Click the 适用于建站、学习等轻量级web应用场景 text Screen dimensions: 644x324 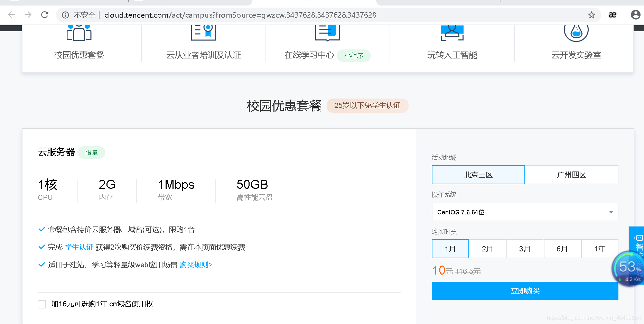[113, 265]
